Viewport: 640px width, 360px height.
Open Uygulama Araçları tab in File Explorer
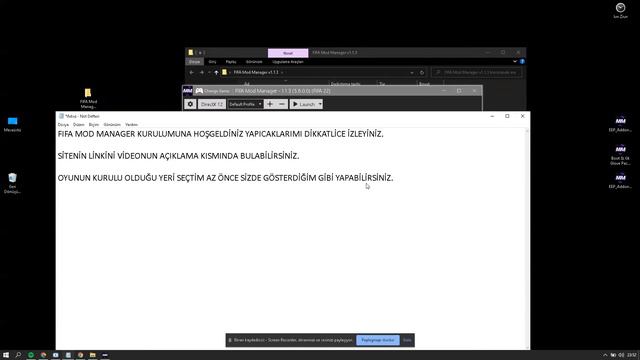288,62
